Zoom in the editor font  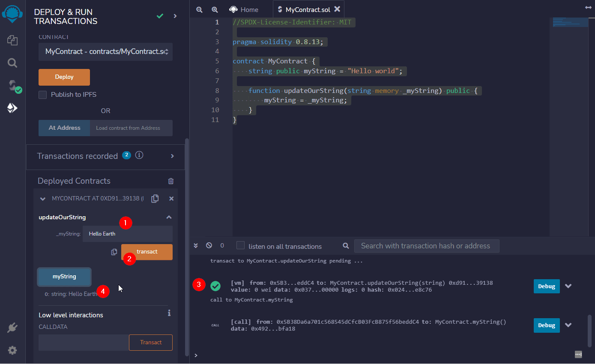[215, 9]
